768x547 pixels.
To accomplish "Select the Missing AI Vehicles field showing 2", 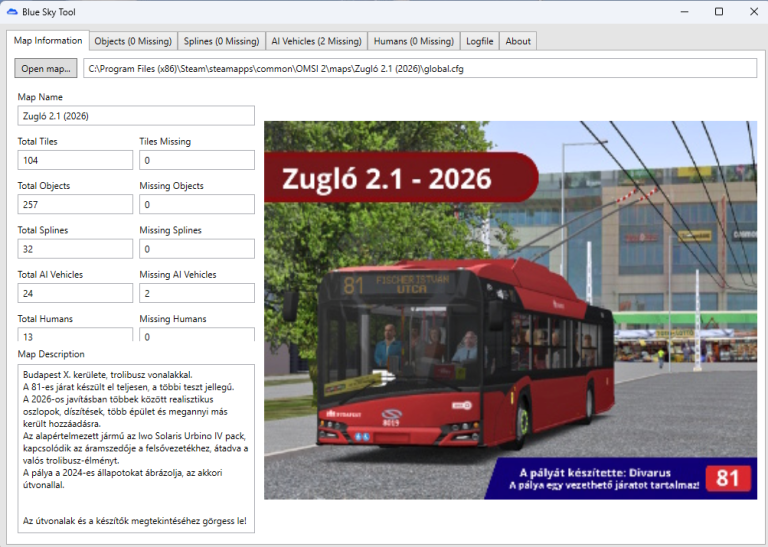I will 197,293.
